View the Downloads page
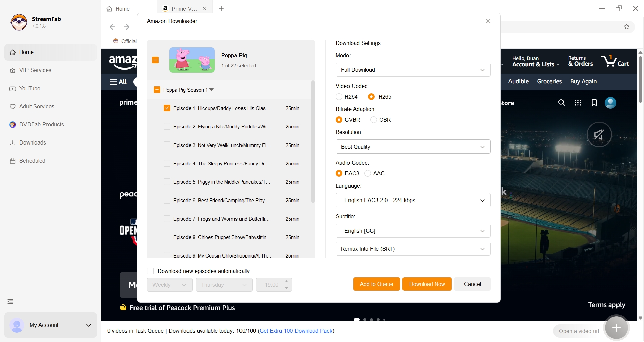 click(x=33, y=142)
